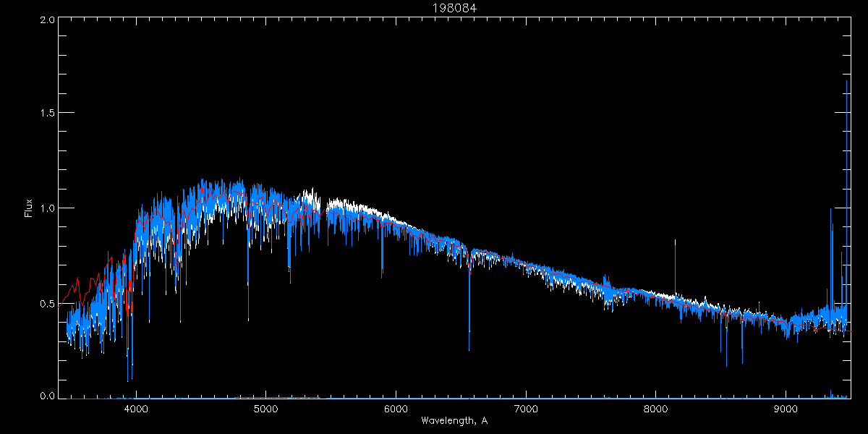The width and height of the screenshot is (868, 434).
Task: Click the 0.0 y-axis tick label
Action: (x=48, y=396)
